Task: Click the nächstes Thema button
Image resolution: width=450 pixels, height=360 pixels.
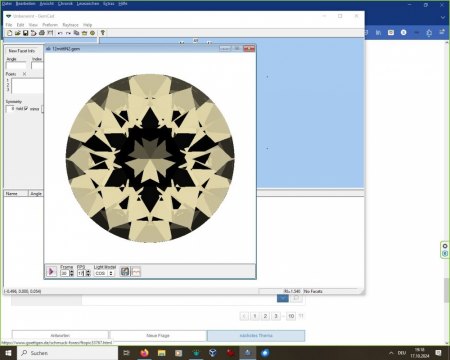Action: click(x=256, y=335)
